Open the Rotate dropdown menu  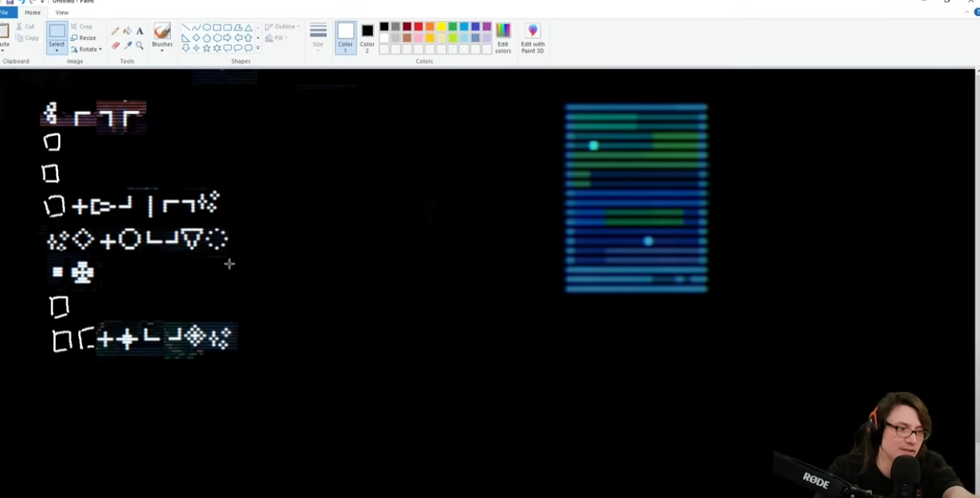87,49
